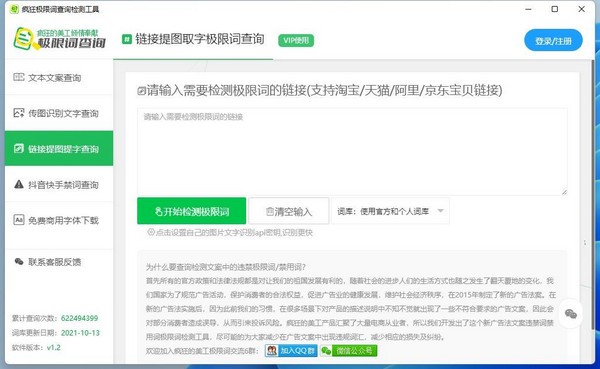The height and width of the screenshot is (369, 600).
Task: Click the warning triangle icon beside 抖音快手禁词查询
Action: click(x=19, y=184)
